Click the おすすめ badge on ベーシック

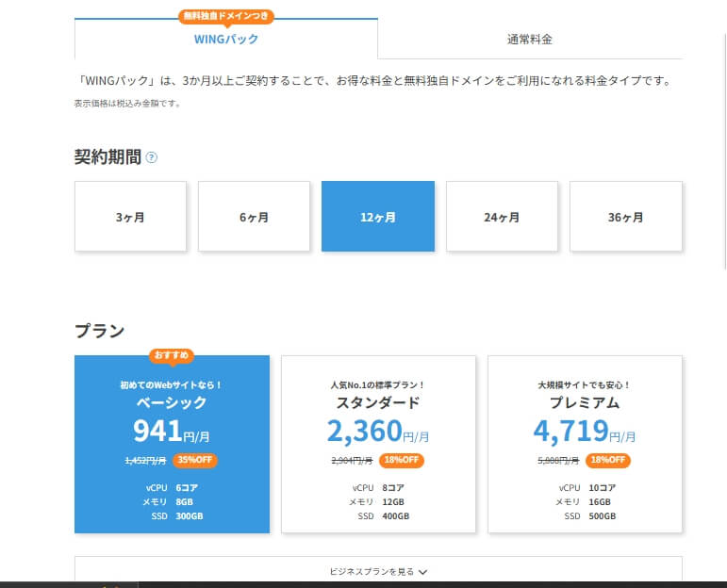coord(172,356)
